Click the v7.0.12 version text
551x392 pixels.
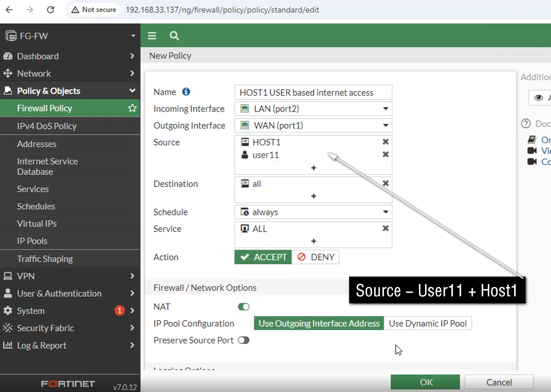[125, 387]
